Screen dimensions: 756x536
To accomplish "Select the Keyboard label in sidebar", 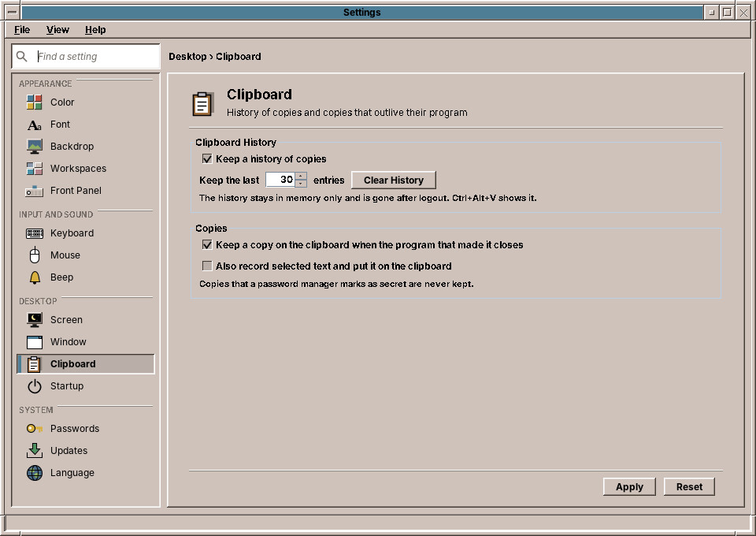I will 72,233.
